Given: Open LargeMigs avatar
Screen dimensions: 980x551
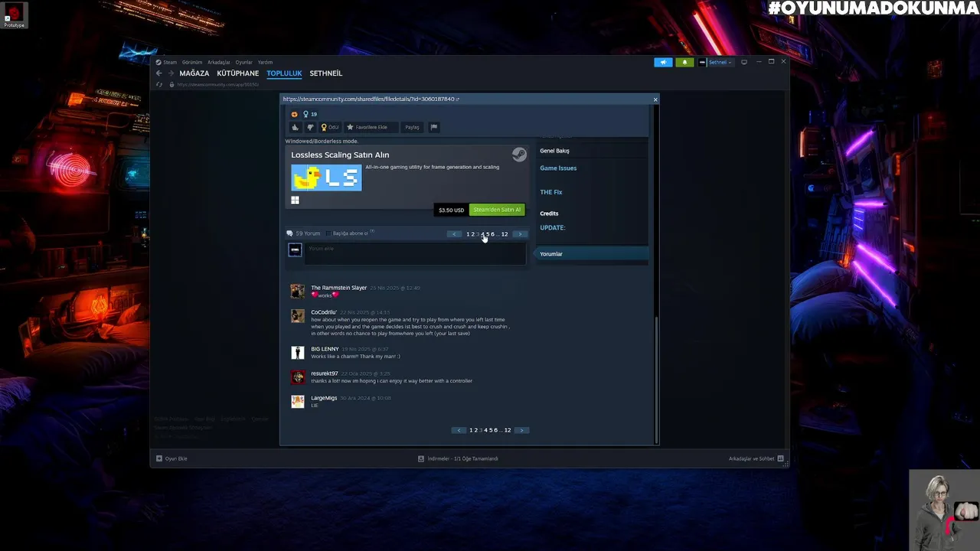Looking at the screenshot, I should pyautogui.click(x=298, y=402).
